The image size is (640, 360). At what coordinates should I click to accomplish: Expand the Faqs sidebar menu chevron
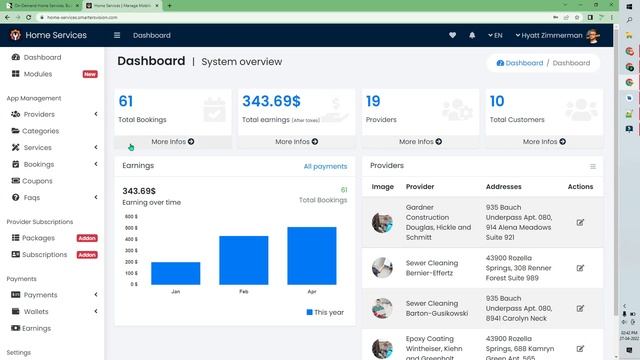click(96, 197)
